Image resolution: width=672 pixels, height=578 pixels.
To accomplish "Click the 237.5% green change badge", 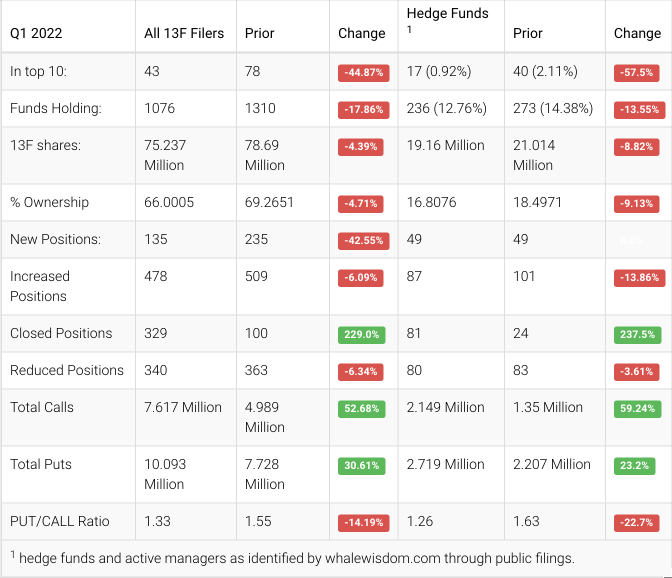I will tap(637, 334).
